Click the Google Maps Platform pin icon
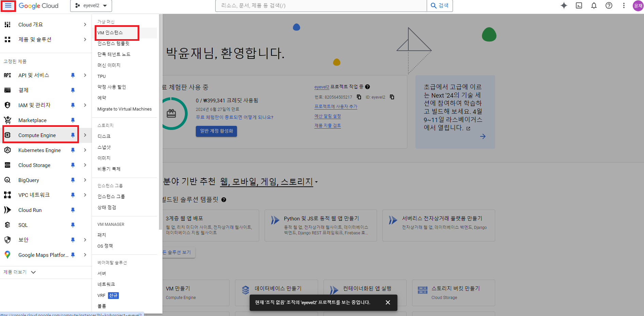The width and height of the screenshot is (644, 316). click(7, 255)
